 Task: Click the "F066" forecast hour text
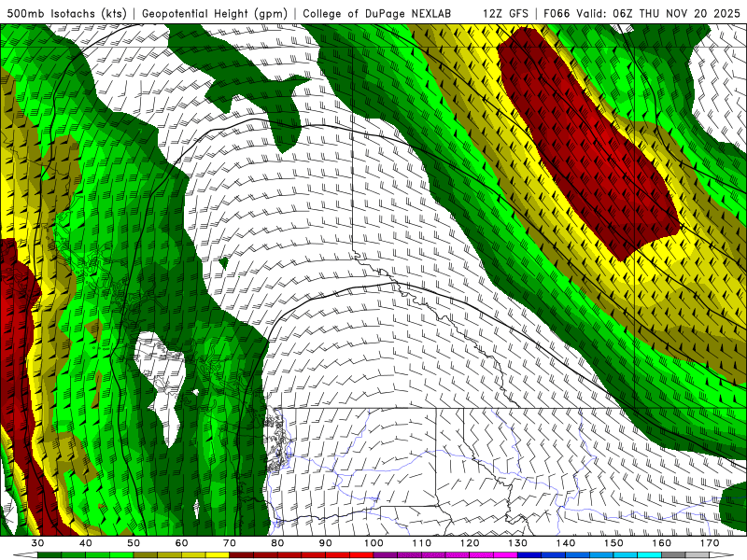(x=557, y=13)
